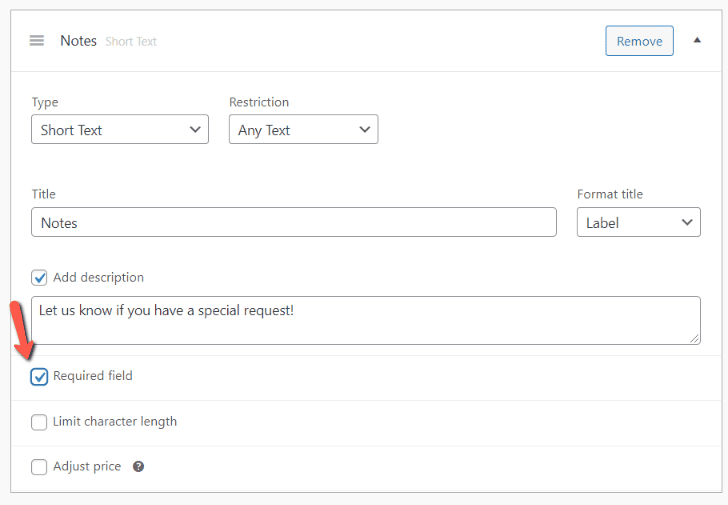728x505 pixels.
Task: Remove the Notes field
Action: tap(639, 41)
